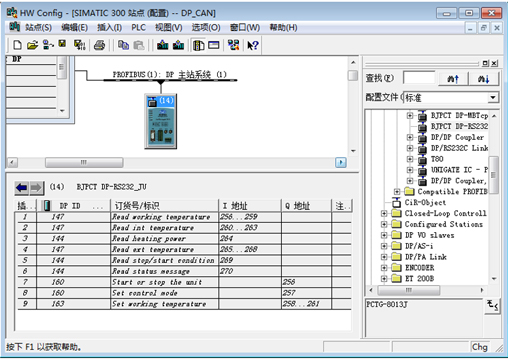The height and width of the screenshot is (362, 508).
Task: Expand the DP/RS232C Link node
Action: point(410,148)
